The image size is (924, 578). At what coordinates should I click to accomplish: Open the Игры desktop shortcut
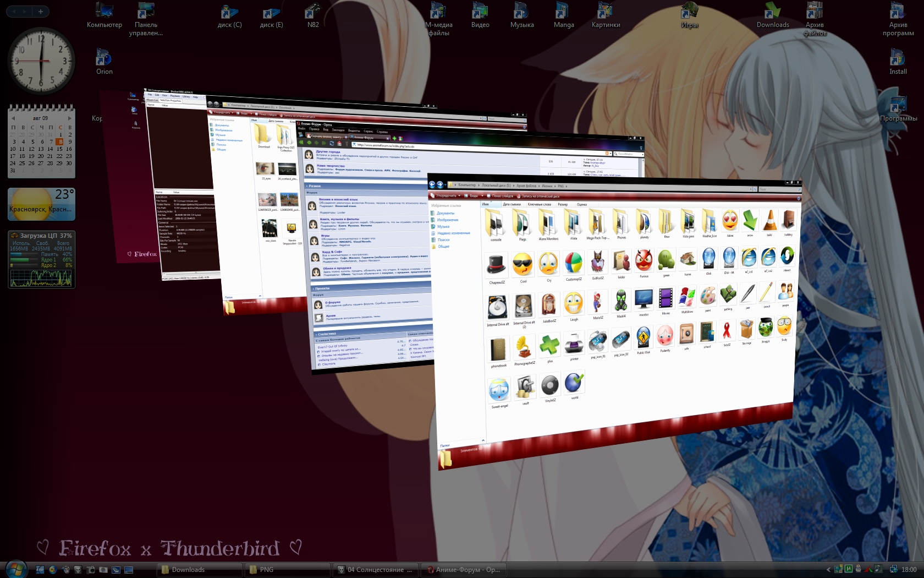pos(689,15)
